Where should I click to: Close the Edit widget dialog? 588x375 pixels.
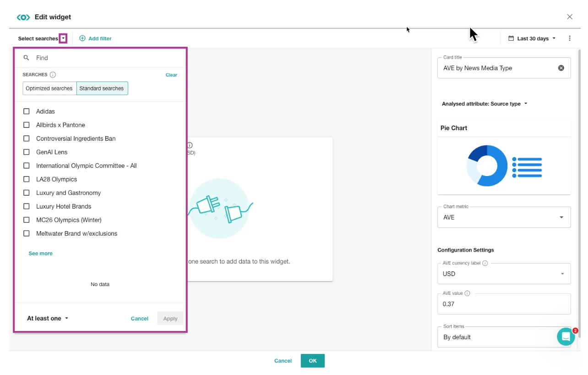[x=570, y=17]
